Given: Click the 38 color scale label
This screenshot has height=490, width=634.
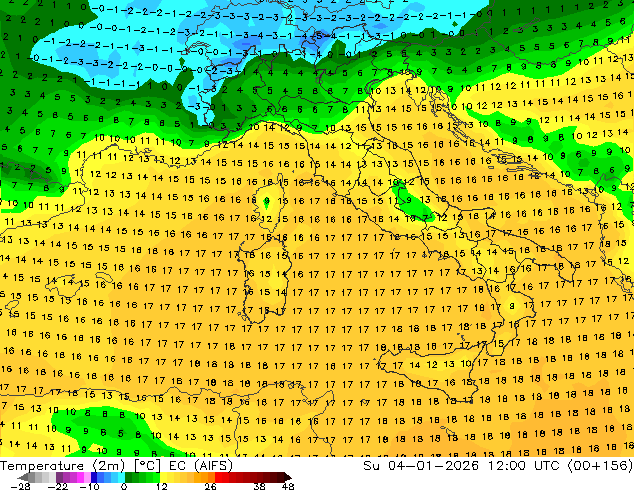Looking at the screenshot, I should pyautogui.click(x=259, y=486).
